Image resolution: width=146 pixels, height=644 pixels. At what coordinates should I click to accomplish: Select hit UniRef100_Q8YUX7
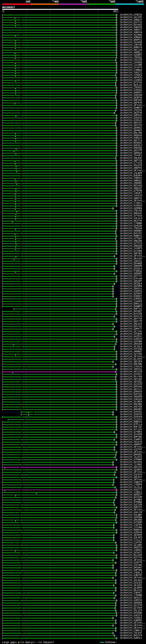coord(131,598)
